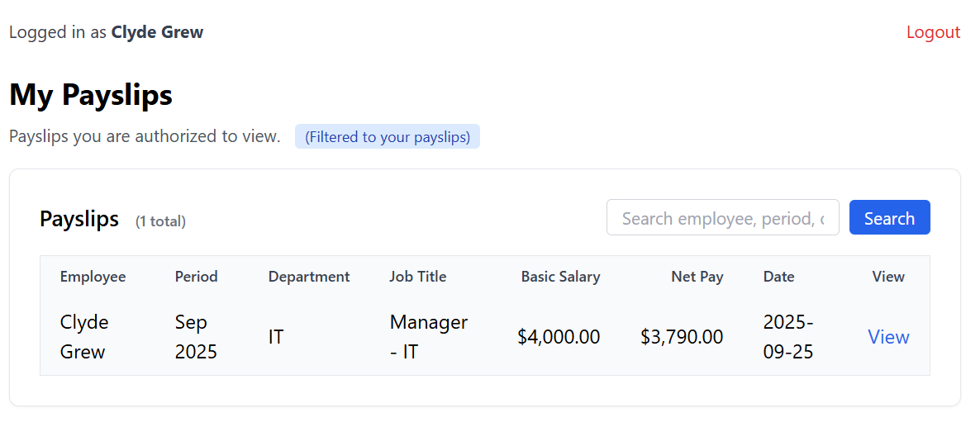Image resolution: width=980 pixels, height=427 pixels.
Task: Select the Manager - IT job title cell
Action: (x=428, y=337)
